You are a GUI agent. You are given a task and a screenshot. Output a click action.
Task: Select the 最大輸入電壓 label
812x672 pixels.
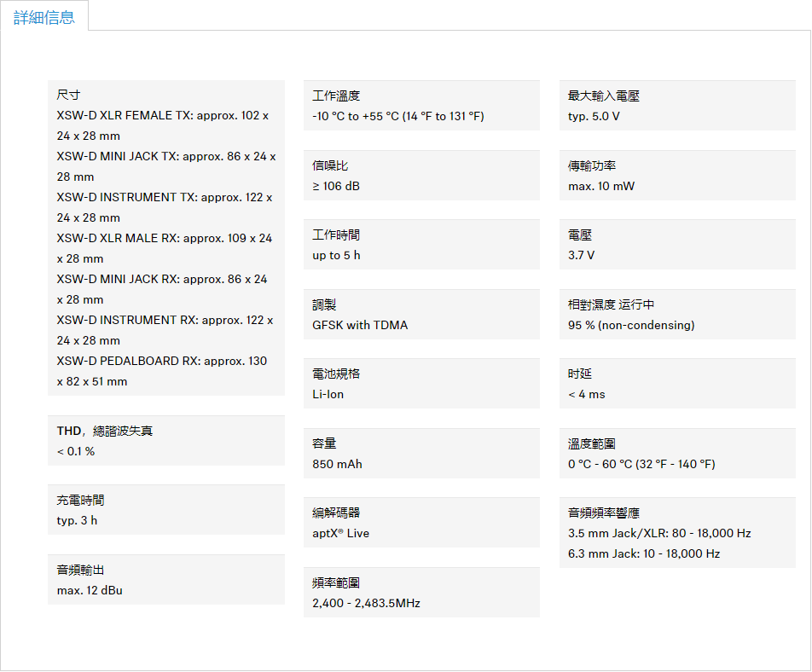click(604, 96)
